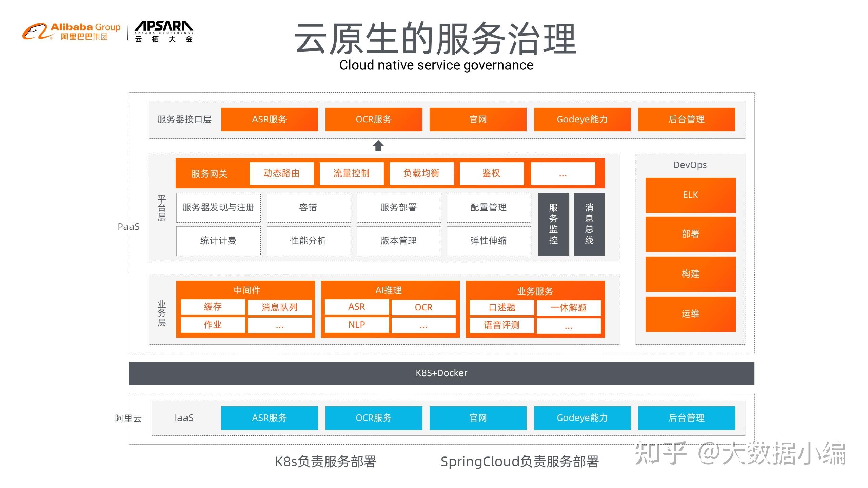The width and height of the screenshot is (868, 488).
Task: Click the 运维 block under DevOps
Action: [x=690, y=314]
